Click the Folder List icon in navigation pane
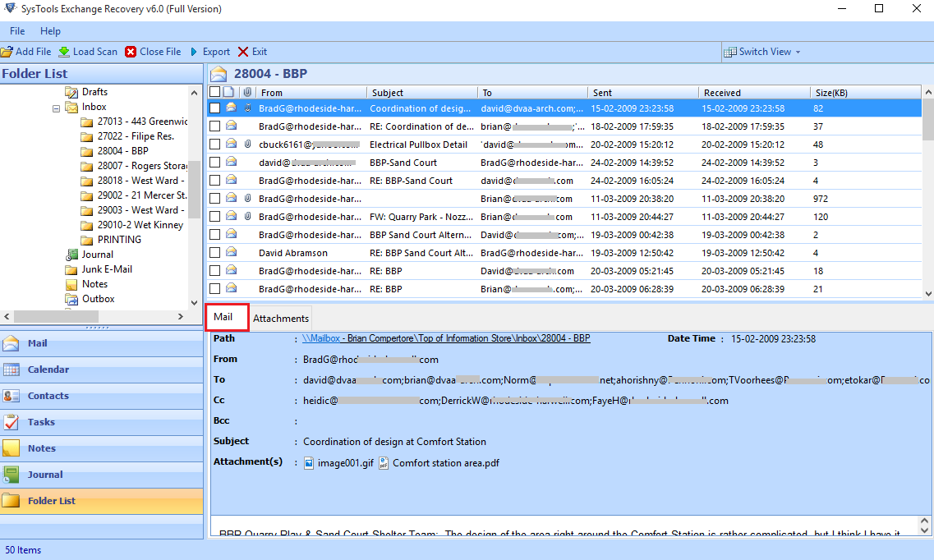Screen dimensions: 934x560 tap(11, 501)
